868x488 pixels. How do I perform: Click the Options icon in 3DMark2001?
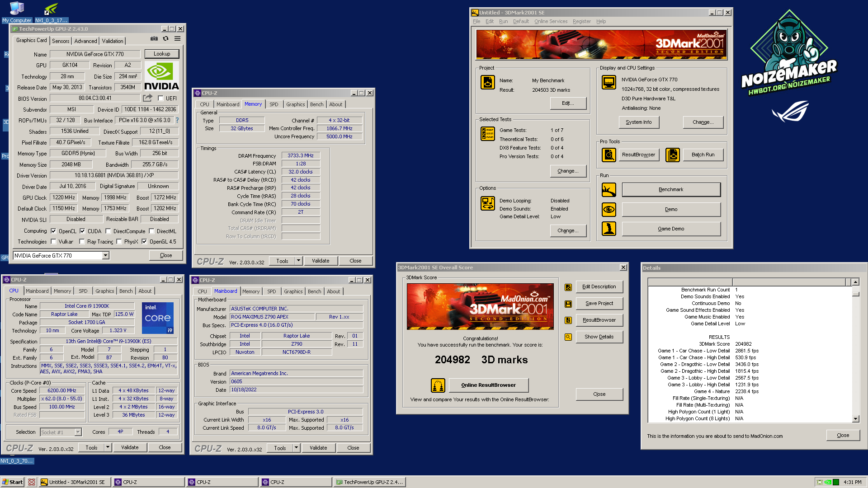coord(488,203)
